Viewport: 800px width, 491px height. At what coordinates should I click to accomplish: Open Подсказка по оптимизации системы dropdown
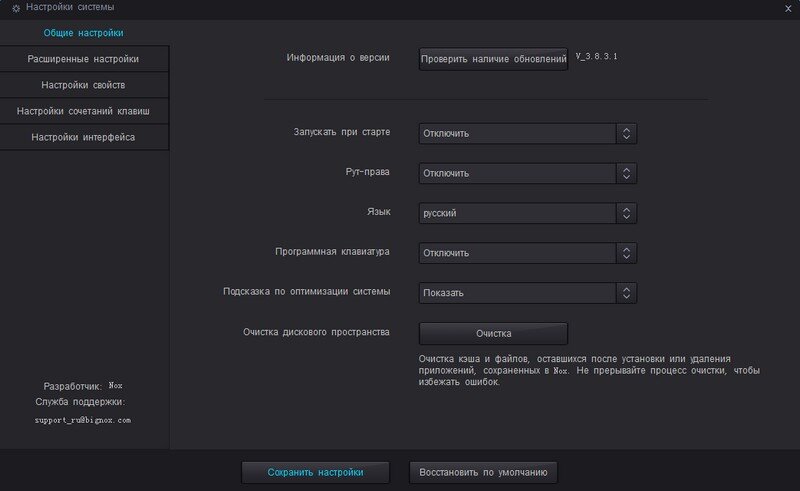[x=528, y=293]
